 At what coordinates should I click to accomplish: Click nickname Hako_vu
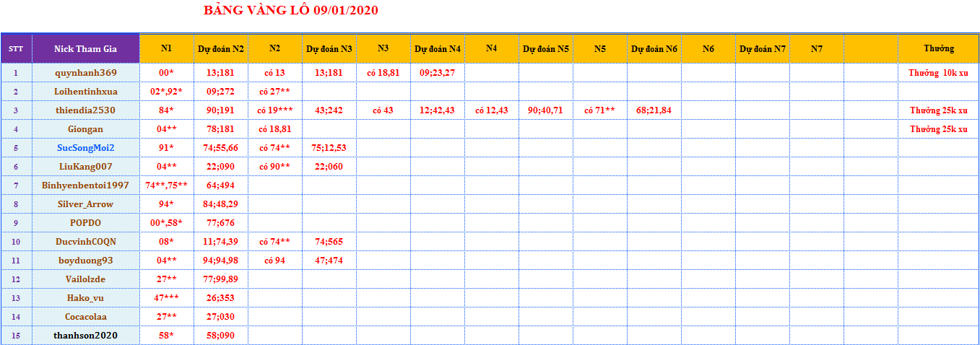pos(86,297)
